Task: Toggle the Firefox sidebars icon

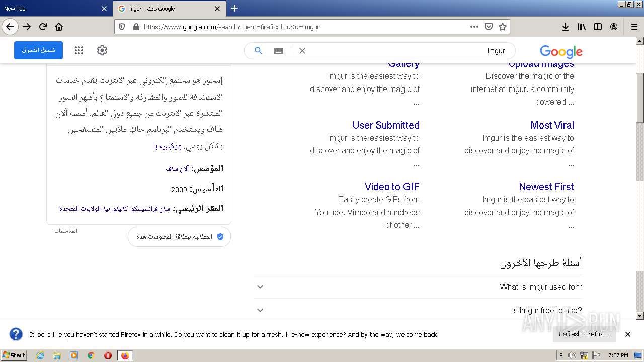Action: (x=598, y=27)
